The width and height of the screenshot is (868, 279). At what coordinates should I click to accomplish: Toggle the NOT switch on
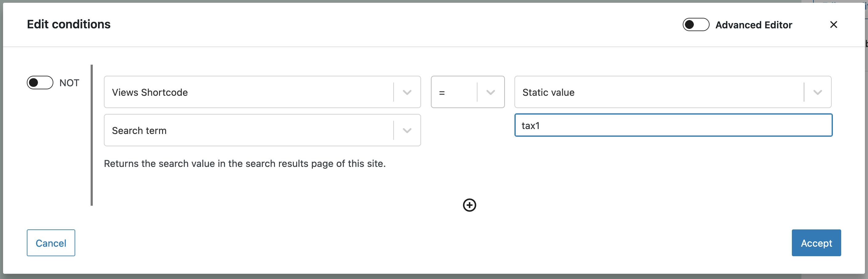click(x=40, y=83)
